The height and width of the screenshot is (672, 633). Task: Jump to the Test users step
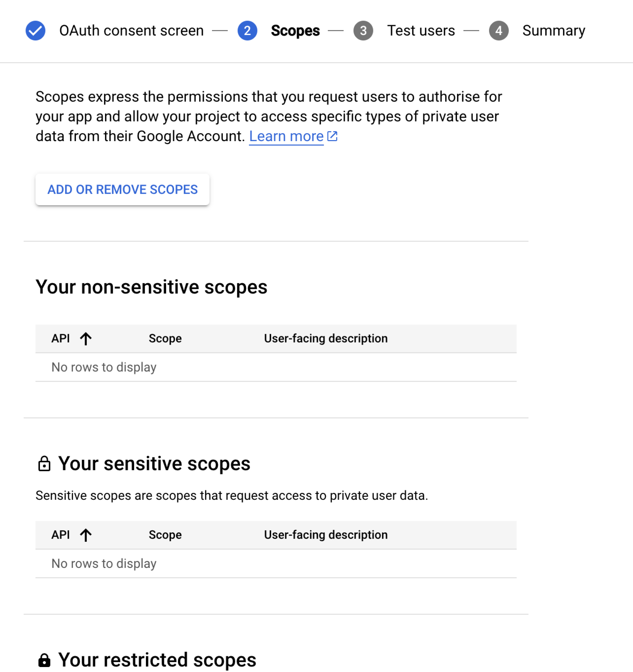click(x=421, y=31)
